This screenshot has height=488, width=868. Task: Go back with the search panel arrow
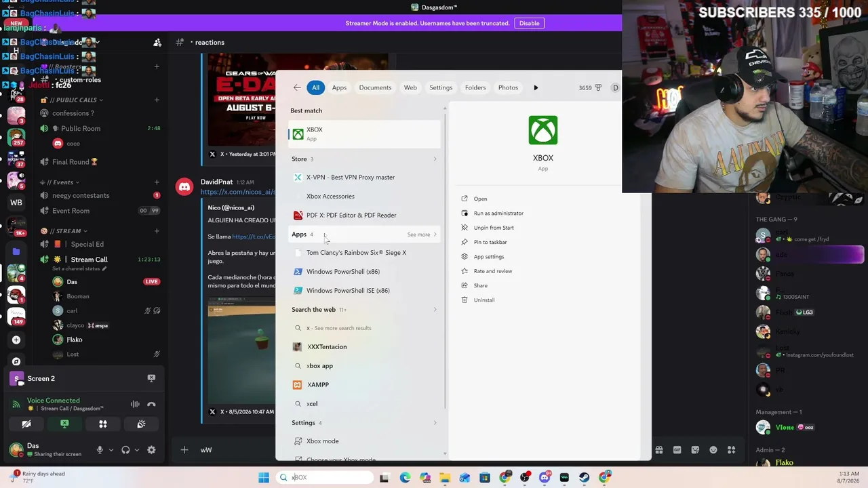tap(297, 87)
